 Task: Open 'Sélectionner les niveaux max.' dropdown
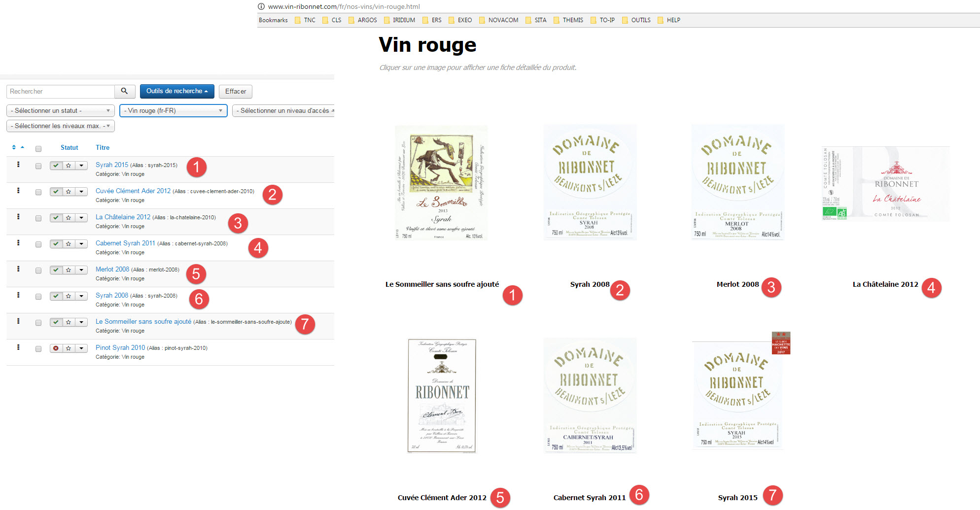coord(61,126)
